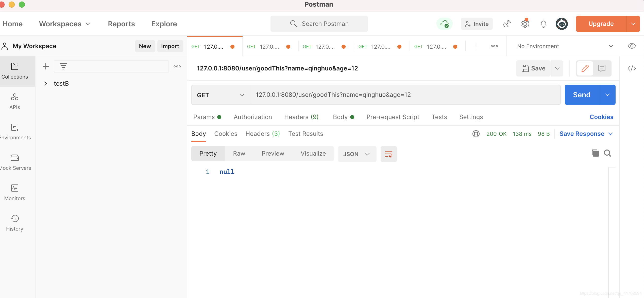This screenshot has height=298, width=644.
Task: Click the Monitors panel icon
Action: point(14,188)
